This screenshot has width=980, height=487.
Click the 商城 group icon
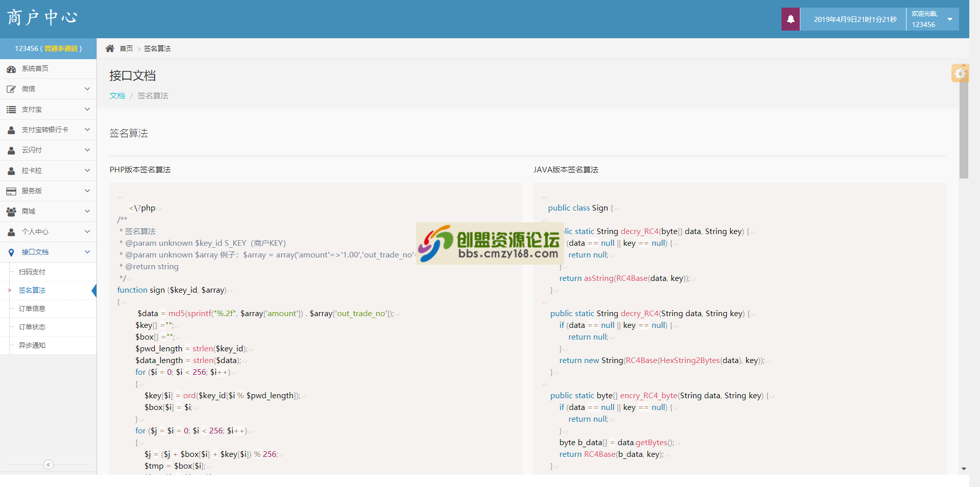pyautogui.click(x=11, y=212)
